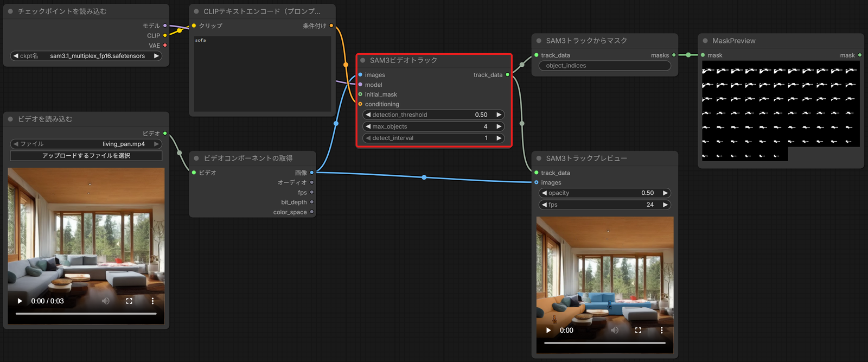This screenshot has width=868, height=362.
Task: Collapse the ビデオコンポーネントの取得 node via title dot
Action: (196, 158)
